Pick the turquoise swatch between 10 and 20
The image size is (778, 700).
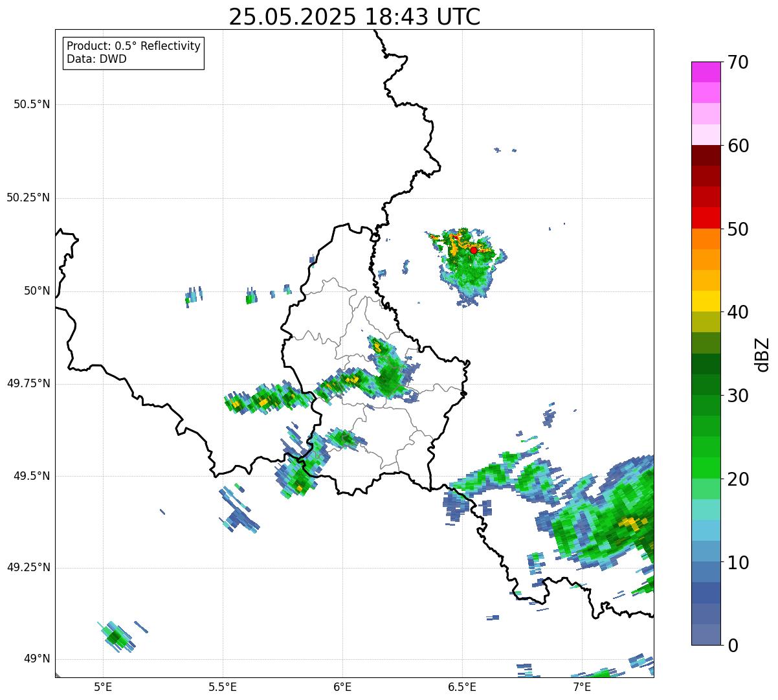pyautogui.click(x=706, y=510)
